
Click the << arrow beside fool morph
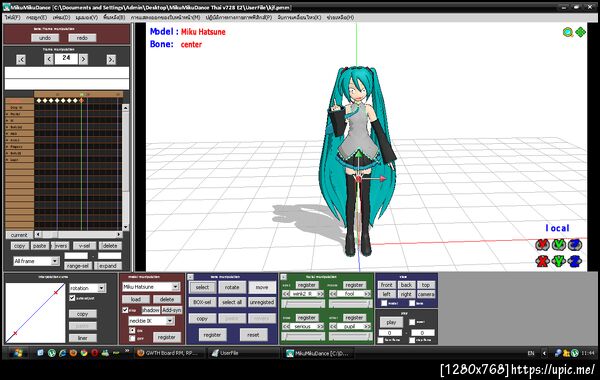point(333,294)
